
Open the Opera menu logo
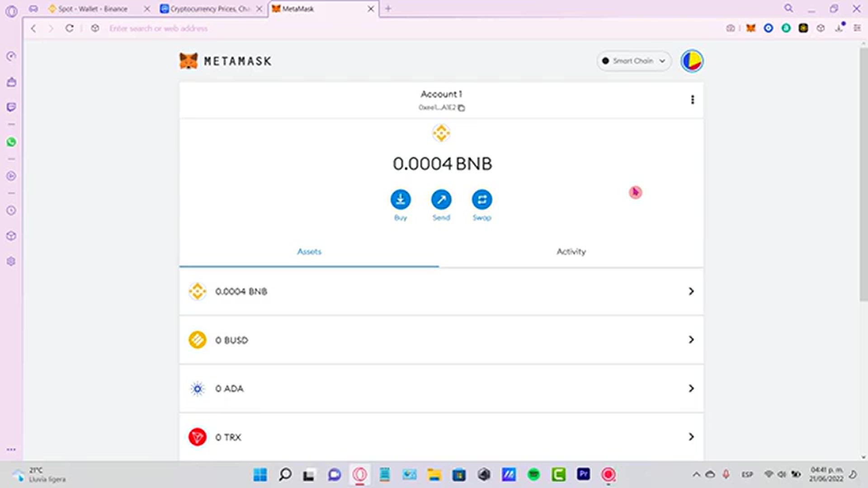click(11, 11)
